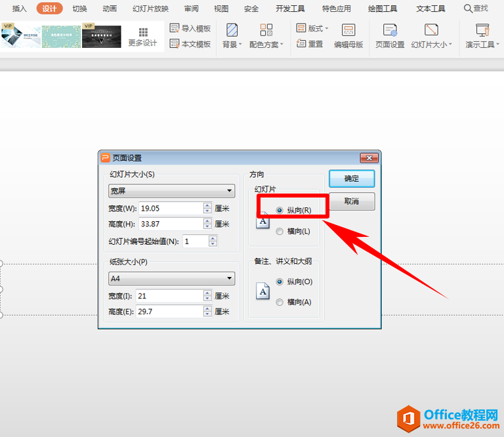Screen dimensions: 504x437
Task: Click the 编辑母版 edit master icon
Action: coord(348,30)
